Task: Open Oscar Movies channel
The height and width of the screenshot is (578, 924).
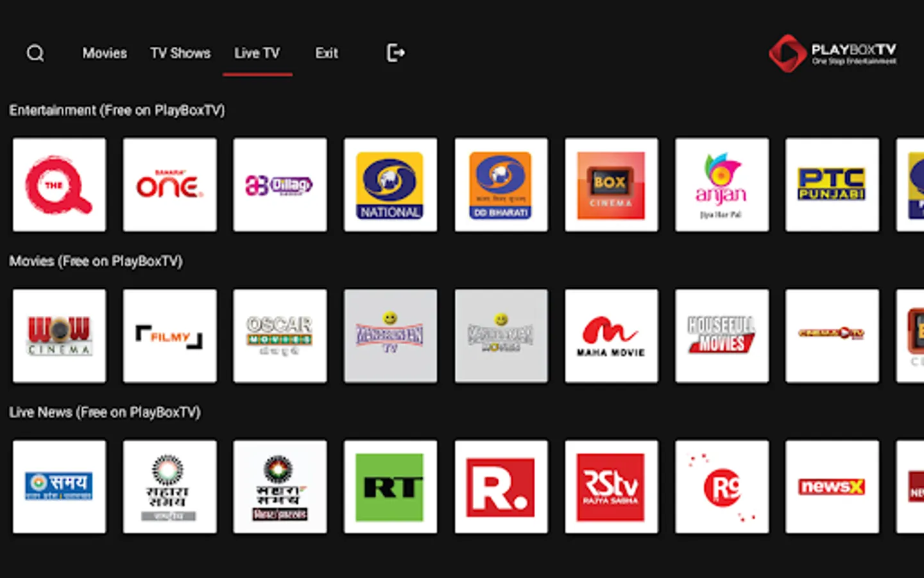Action: click(x=280, y=336)
